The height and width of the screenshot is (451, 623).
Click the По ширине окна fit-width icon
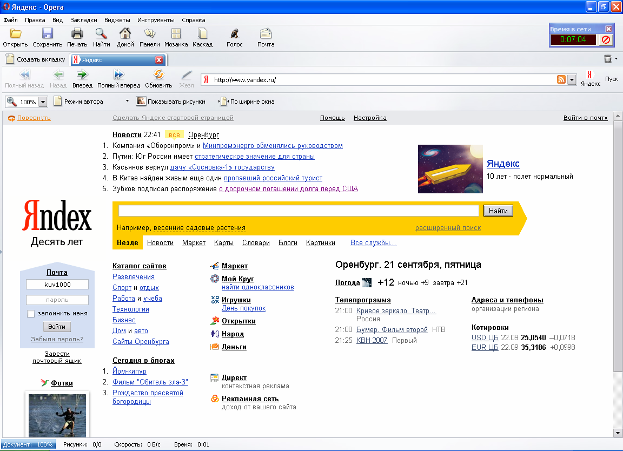[x=223, y=101]
